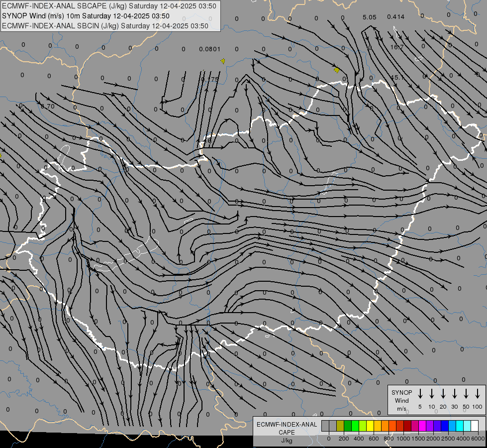
Task: Click the wind arrow above the 30 label
Action: point(454,394)
